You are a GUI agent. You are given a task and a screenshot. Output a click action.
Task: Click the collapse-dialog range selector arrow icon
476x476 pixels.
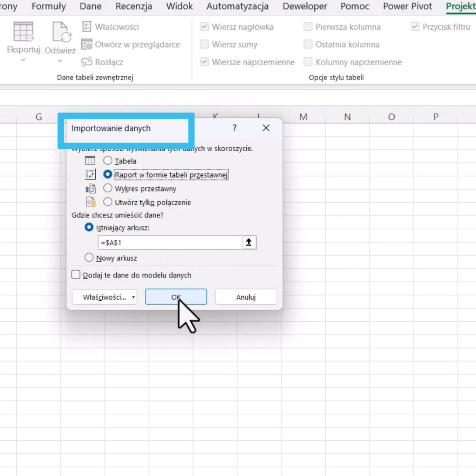(x=249, y=242)
